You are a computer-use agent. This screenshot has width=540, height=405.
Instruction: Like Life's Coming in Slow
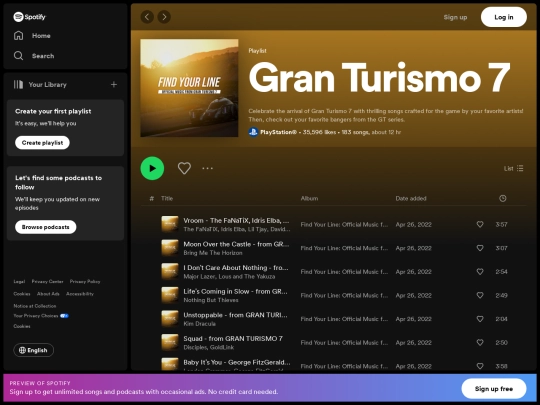480,295
